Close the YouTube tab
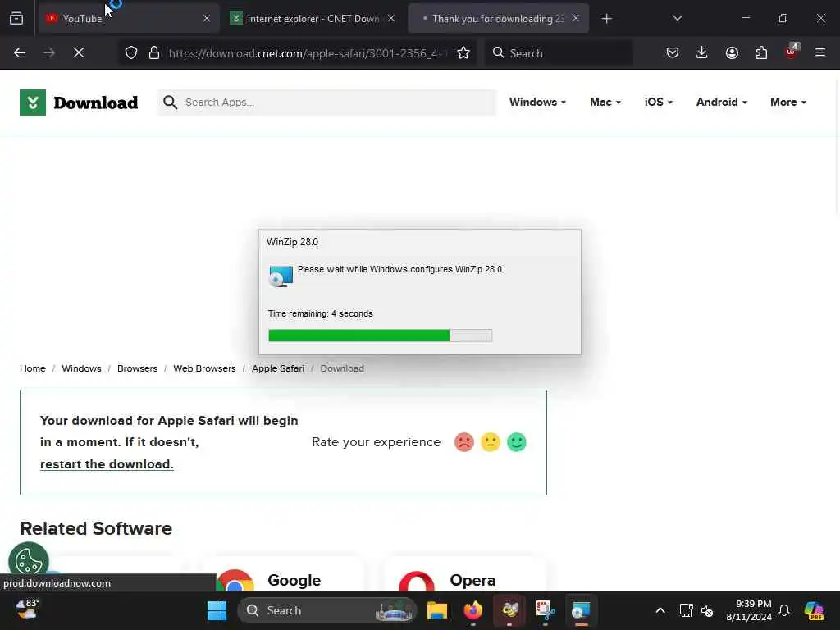The width and height of the screenshot is (840, 630). click(x=206, y=19)
